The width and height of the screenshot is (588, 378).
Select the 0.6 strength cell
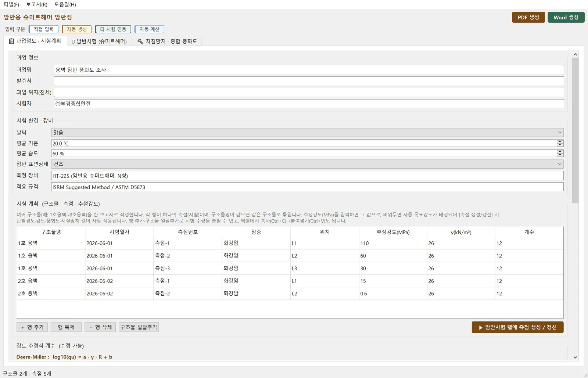(393, 294)
